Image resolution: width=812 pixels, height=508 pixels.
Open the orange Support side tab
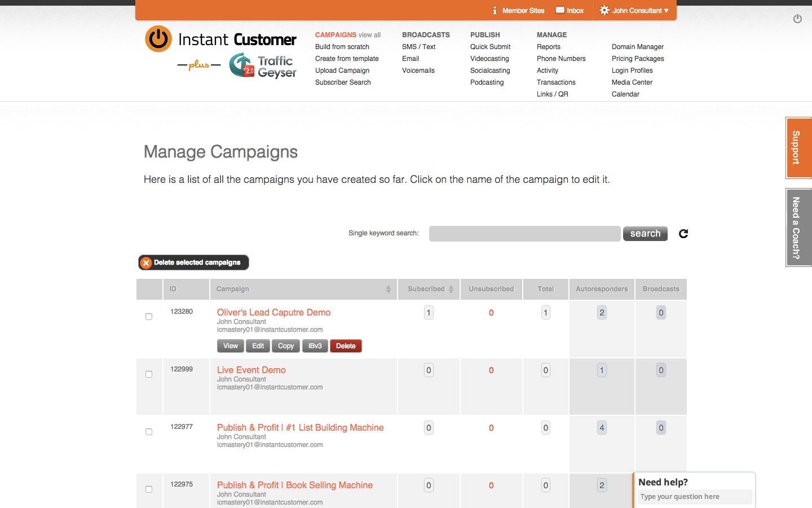tap(797, 148)
